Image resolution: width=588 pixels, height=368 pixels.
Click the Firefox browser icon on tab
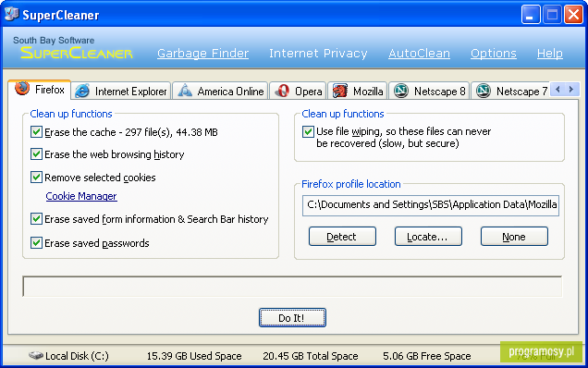coord(22,89)
